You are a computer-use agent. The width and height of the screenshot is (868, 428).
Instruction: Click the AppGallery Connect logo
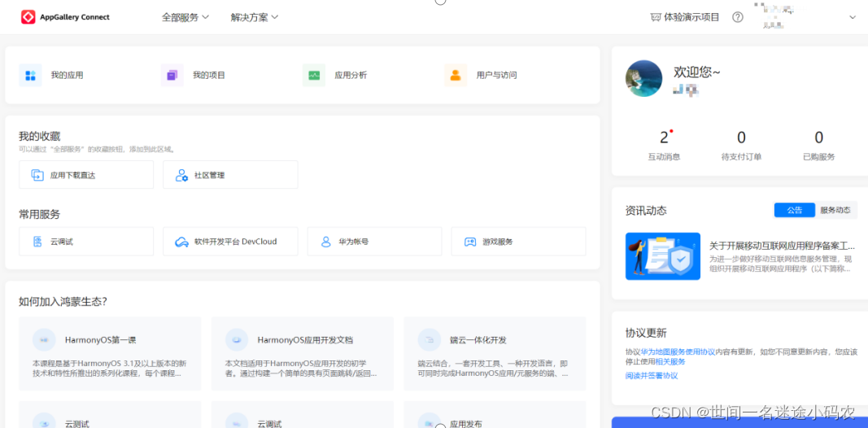(x=65, y=17)
